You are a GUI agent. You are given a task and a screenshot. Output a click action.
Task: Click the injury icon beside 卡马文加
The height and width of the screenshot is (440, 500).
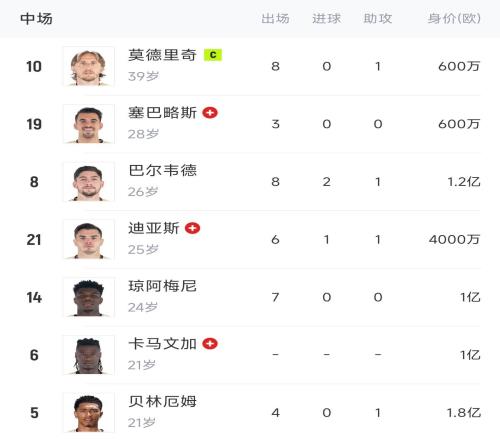(210, 344)
